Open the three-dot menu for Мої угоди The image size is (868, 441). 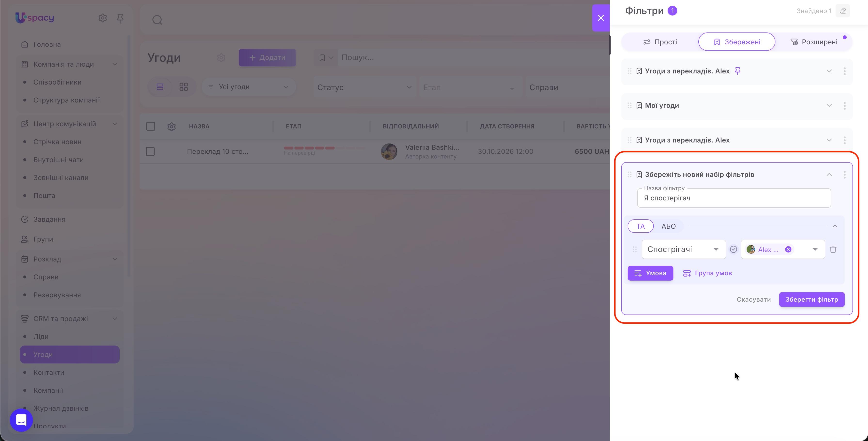coord(844,105)
